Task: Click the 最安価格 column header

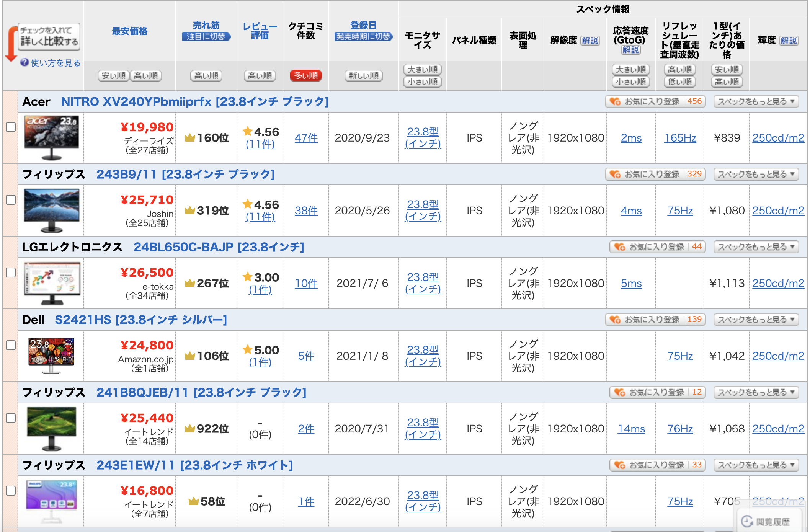Action: click(x=130, y=31)
